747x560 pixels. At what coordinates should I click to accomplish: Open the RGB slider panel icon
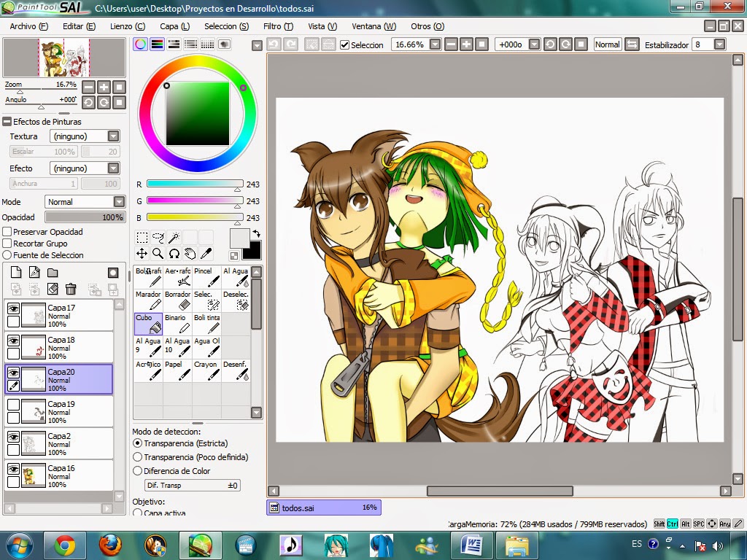[x=158, y=44]
